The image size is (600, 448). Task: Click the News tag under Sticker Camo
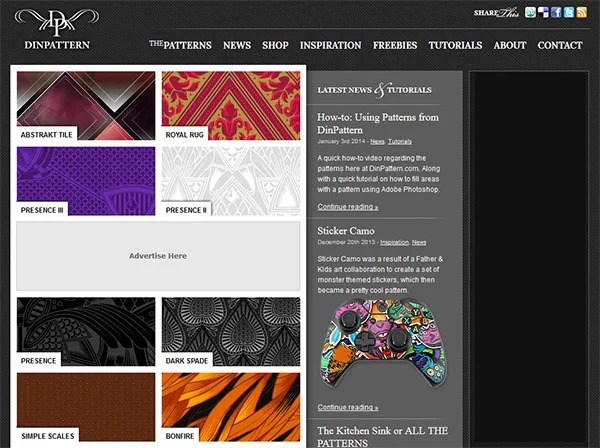[x=419, y=242]
